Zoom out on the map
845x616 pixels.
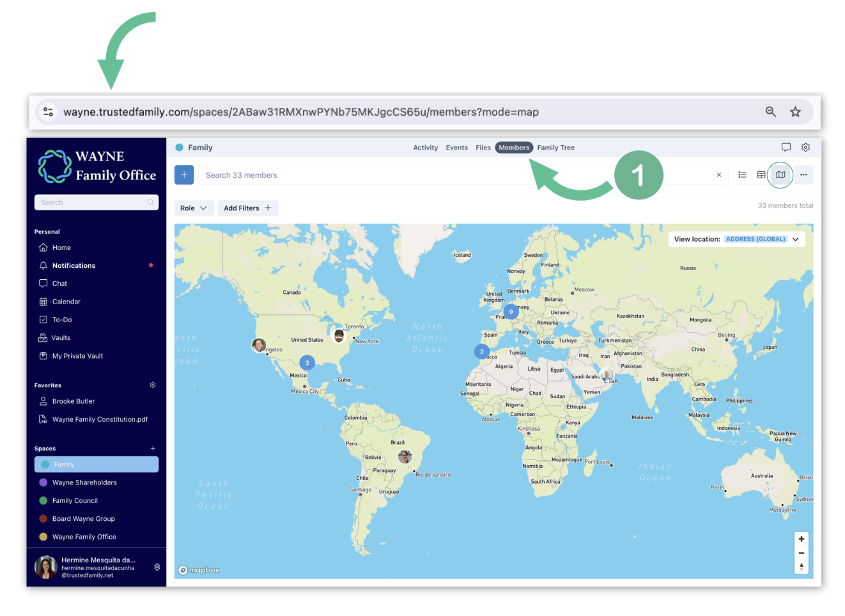[802, 553]
